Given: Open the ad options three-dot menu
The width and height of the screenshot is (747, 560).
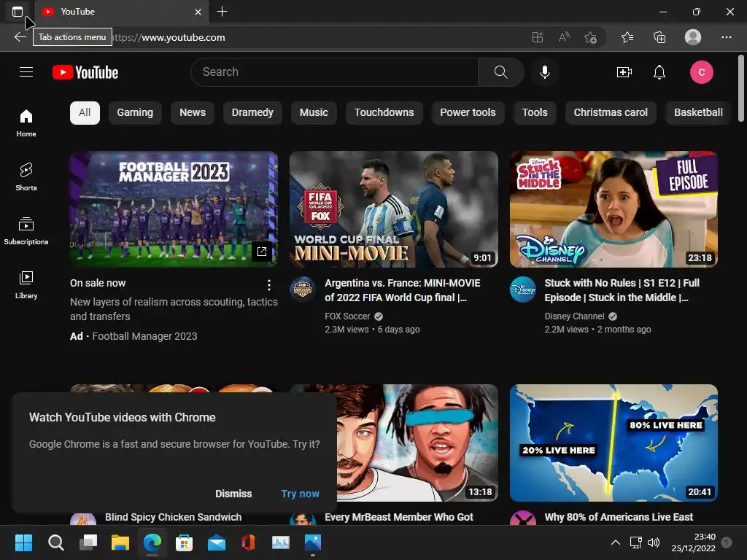Looking at the screenshot, I should coord(269,285).
